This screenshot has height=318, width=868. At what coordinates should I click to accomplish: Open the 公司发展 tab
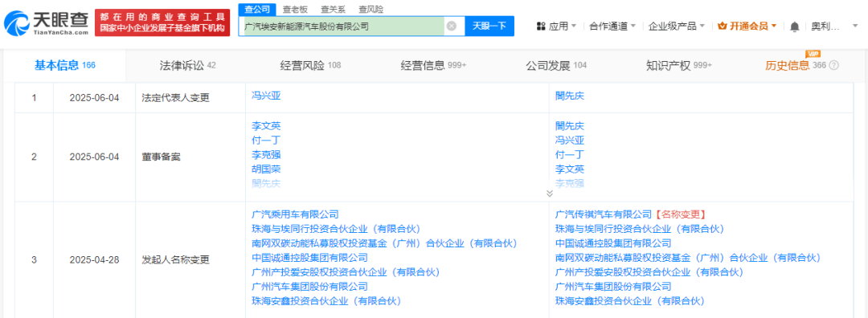(556, 65)
